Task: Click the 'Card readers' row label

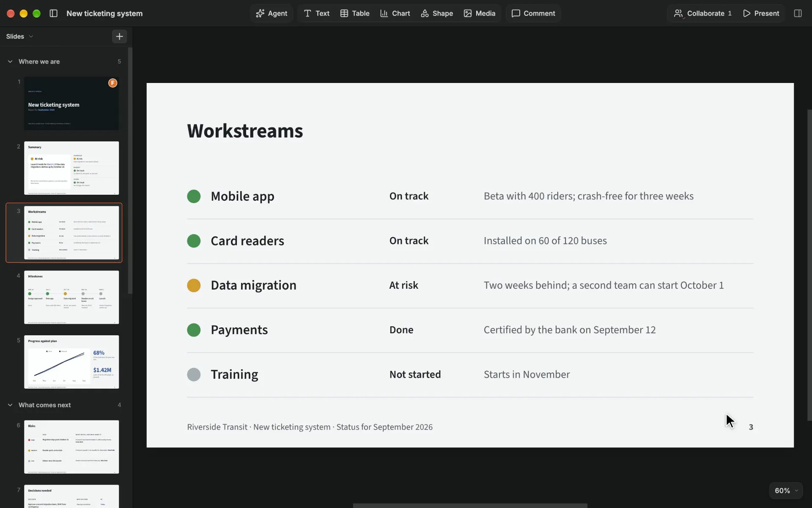Action: (247, 241)
